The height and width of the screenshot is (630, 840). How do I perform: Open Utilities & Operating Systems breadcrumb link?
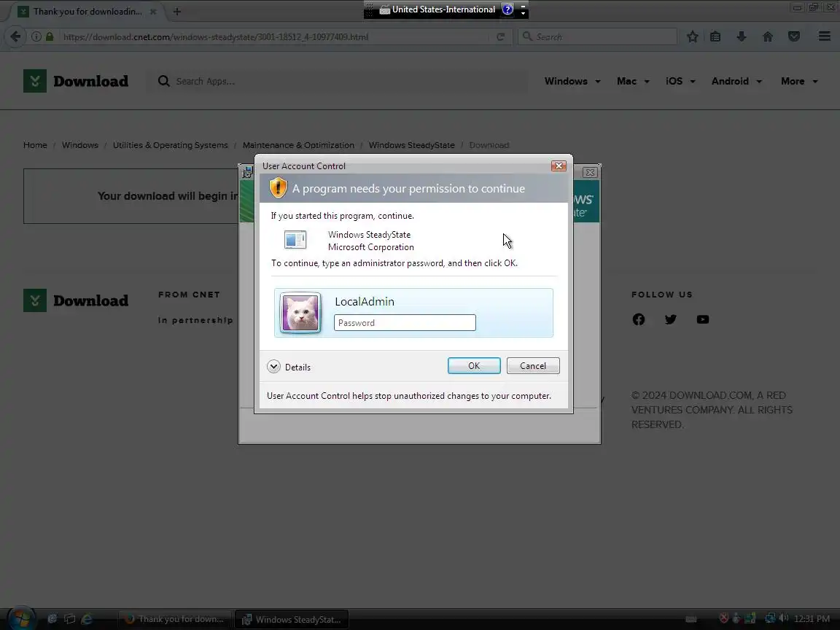[171, 145]
